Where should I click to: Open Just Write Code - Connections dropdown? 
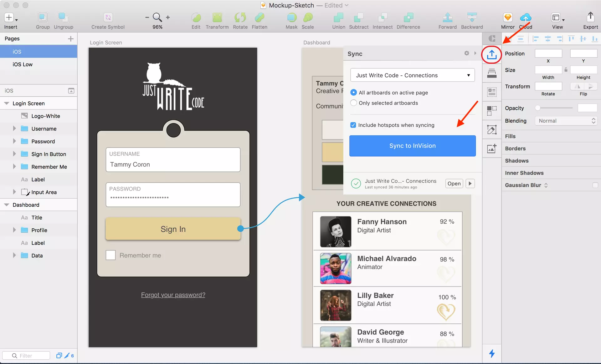point(412,75)
